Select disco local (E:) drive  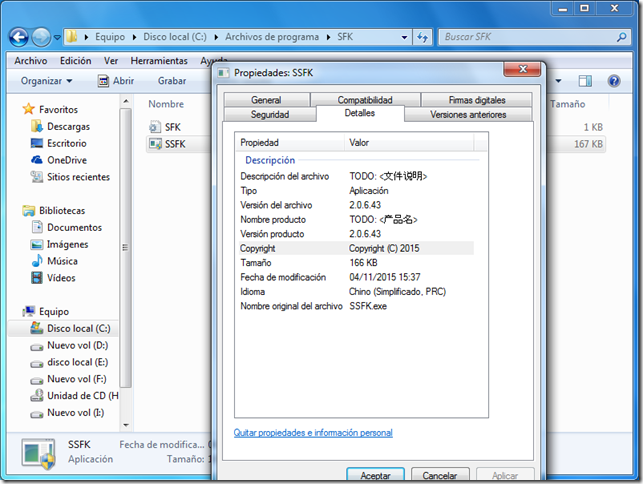pos(69,363)
